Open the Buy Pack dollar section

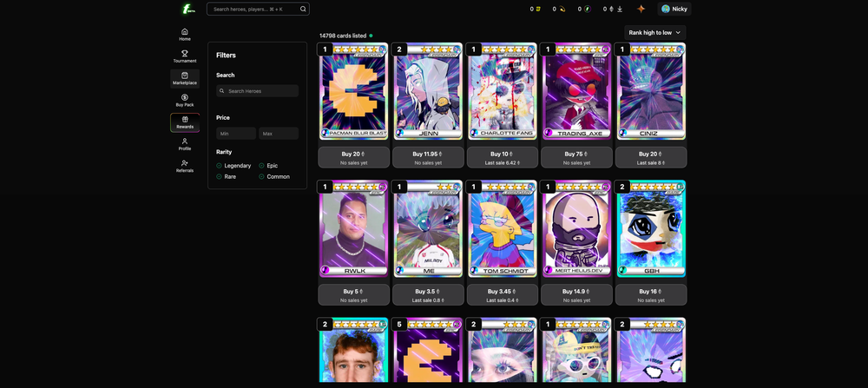pyautogui.click(x=185, y=100)
